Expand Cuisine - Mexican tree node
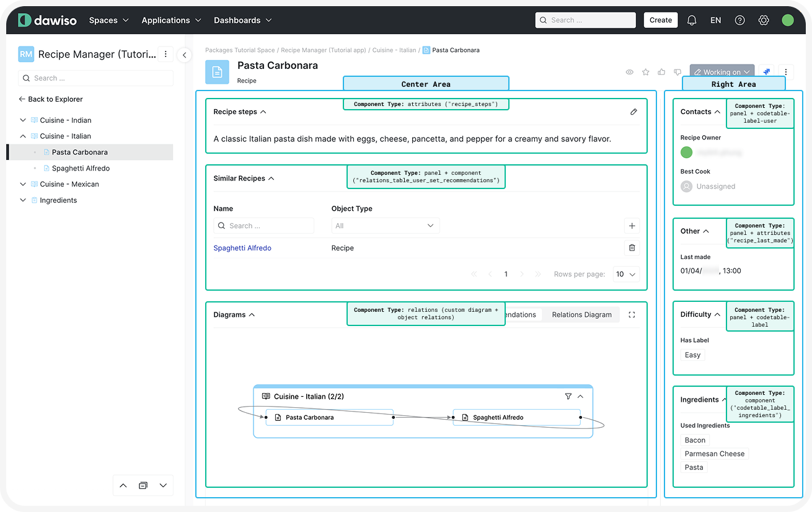812x512 pixels. pyautogui.click(x=23, y=184)
